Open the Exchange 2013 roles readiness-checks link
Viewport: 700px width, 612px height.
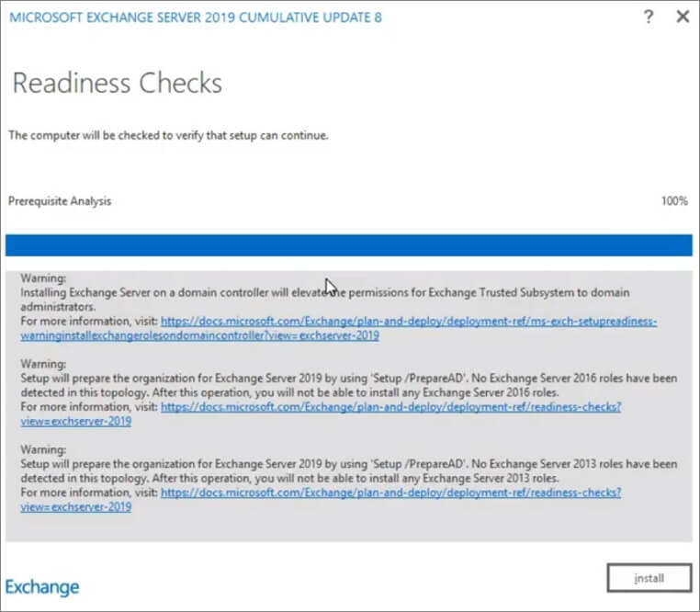[x=321, y=500]
